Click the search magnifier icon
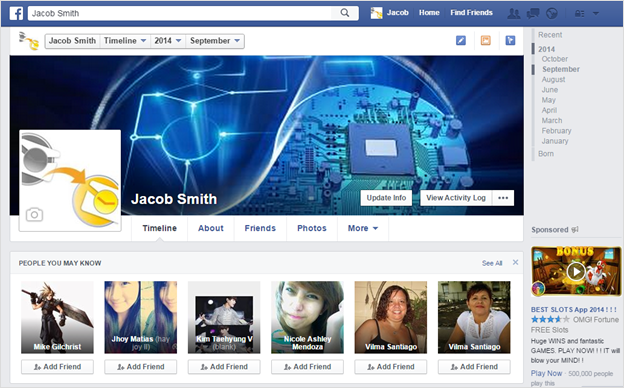 [x=345, y=13]
